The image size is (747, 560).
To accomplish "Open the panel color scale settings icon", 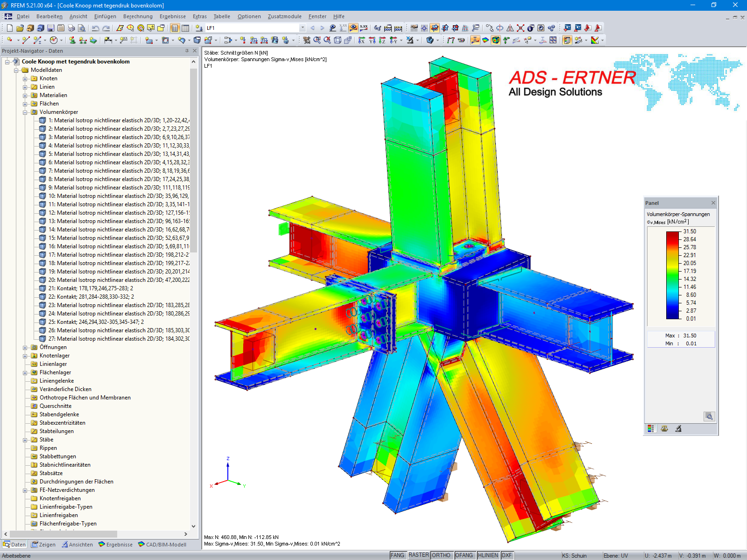I will [651, 428].
